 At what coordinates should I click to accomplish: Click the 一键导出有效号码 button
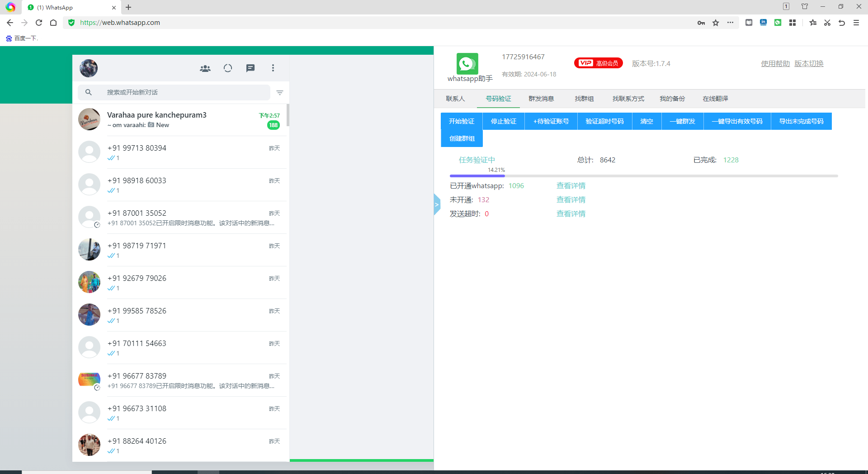point(737,121)
